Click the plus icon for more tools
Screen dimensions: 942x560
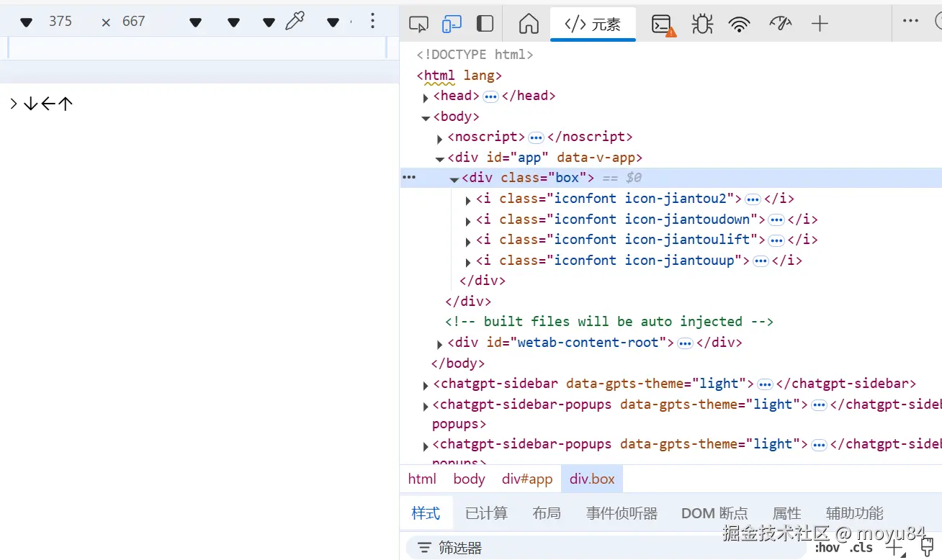coord(820,24)
